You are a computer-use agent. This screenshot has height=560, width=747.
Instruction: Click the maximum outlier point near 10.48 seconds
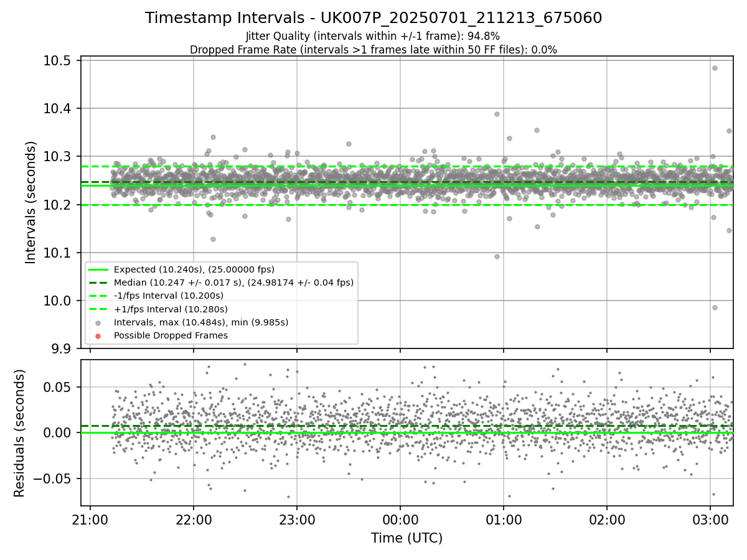[715, 68]
